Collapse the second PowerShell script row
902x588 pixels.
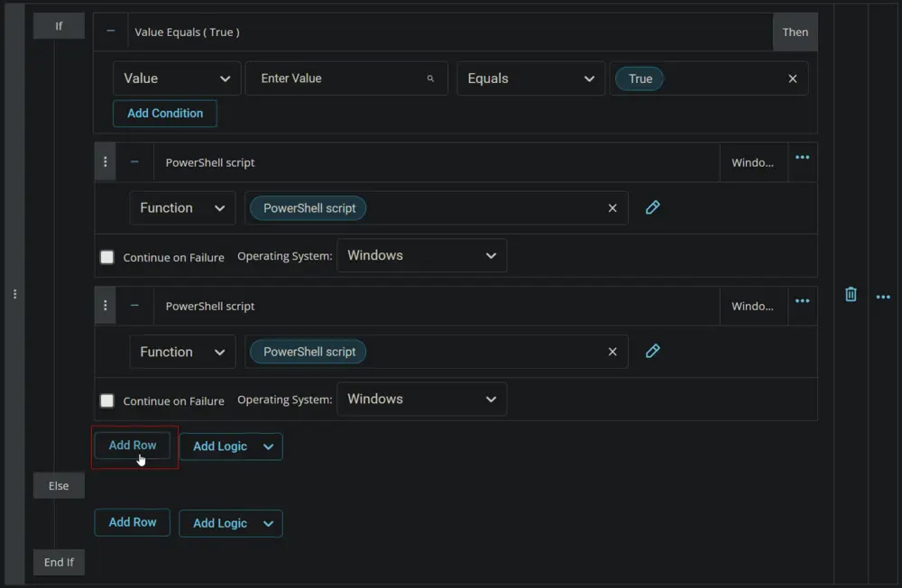pyautogui.click(x=134, y=306)
